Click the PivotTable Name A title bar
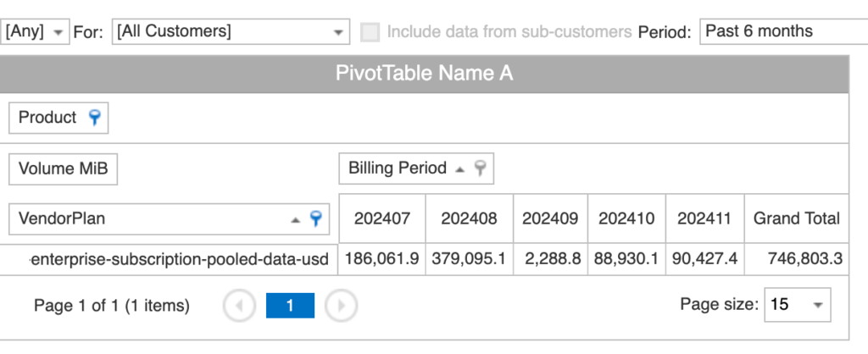This screenshot has height=354, width=868. point(424,74)
